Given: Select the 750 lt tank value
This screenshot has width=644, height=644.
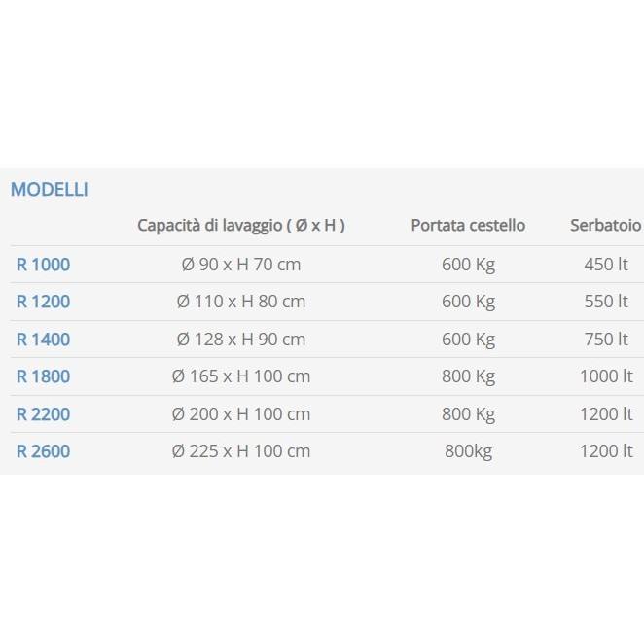Looking at the screenshot, I should [606, 340].
